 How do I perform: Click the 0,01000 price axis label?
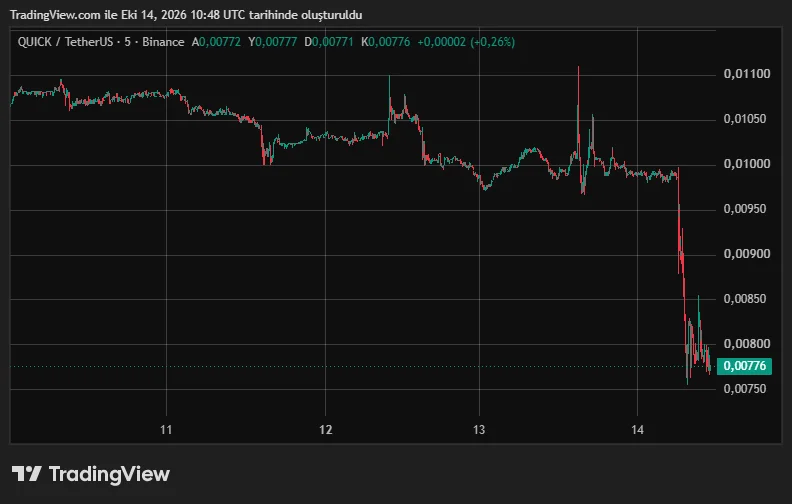(747, 164)
